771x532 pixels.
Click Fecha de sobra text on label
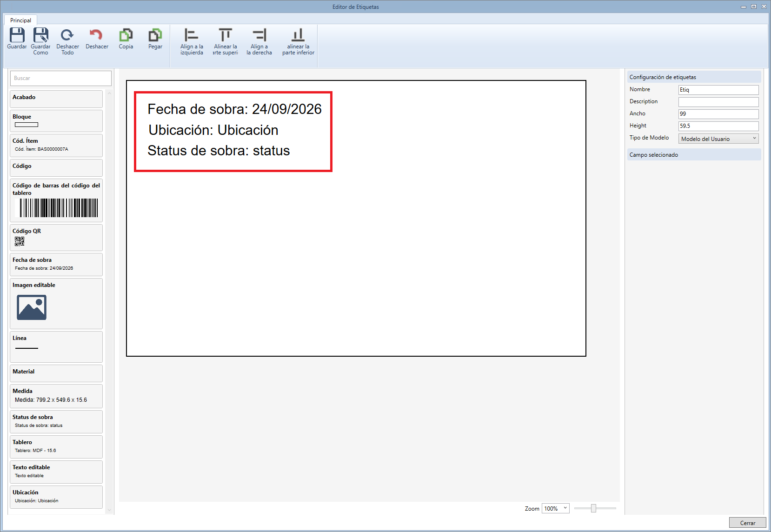pyautogui.click(x=234, y=109)
